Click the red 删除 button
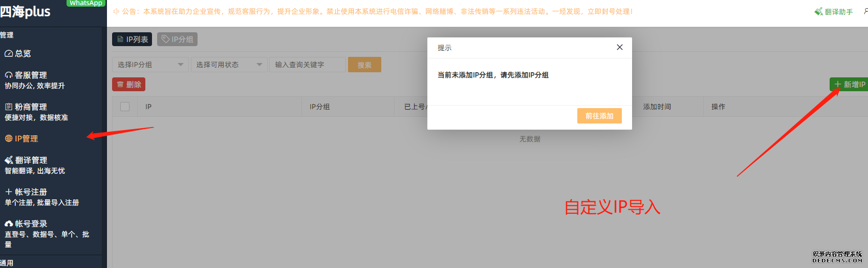This screenshot has width=868, height=268. [x=128, y=85]
